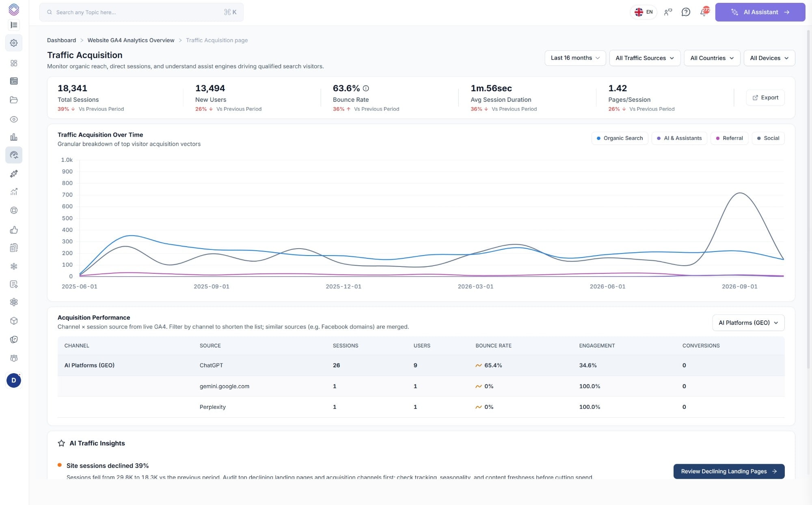Open the folder icon in sidebar
The height and width of the screenshot is (505, 812).
click(x=14, y=100)
